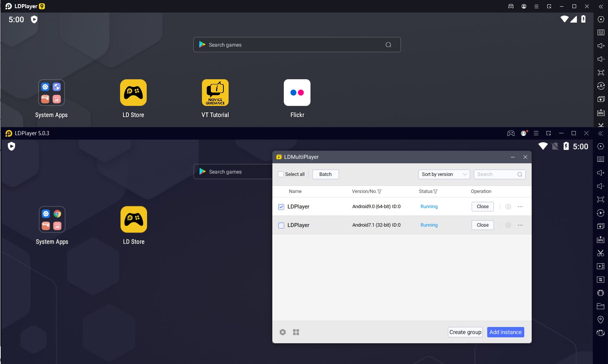The height and width of the screenshot is (364, 608).
Task: Click volume down in LDPlayer 9 sidebar
Action: (601, 59)
